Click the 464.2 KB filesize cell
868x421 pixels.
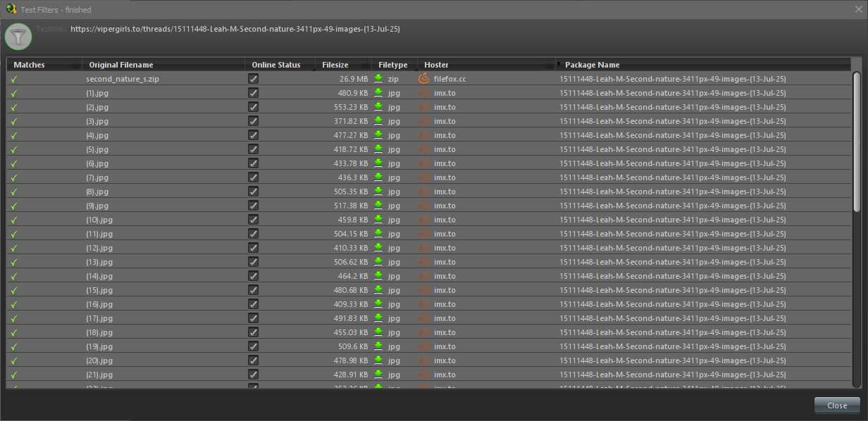click(353, 276)
